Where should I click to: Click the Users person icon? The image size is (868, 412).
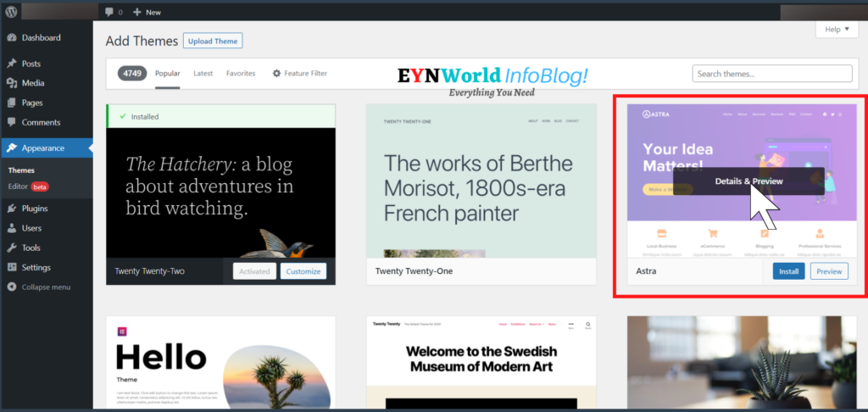(x=12, y=228)
